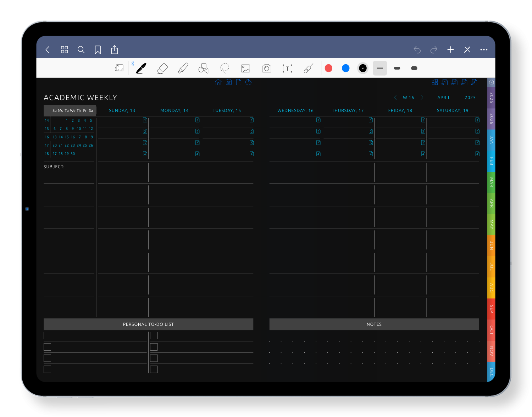The image size is (532, 417).
Task: Choose the black pen color swatch
Action: pyautogui.click(x=363, y=68)
